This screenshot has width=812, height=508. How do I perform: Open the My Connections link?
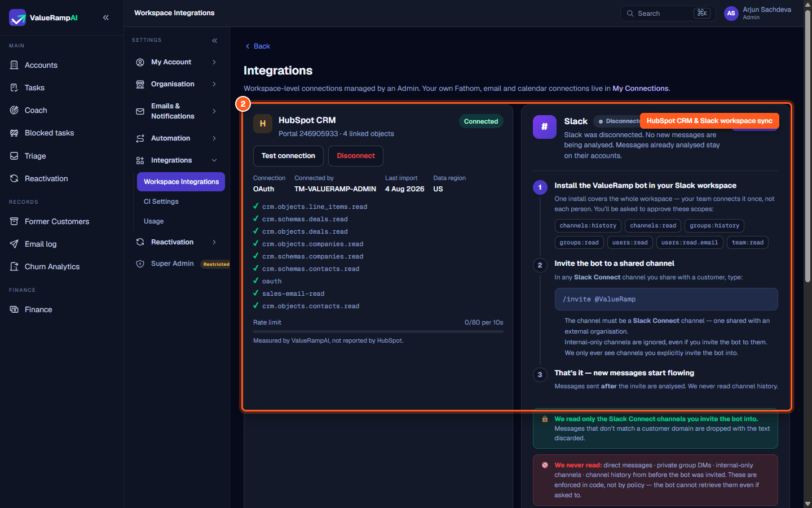641,89
